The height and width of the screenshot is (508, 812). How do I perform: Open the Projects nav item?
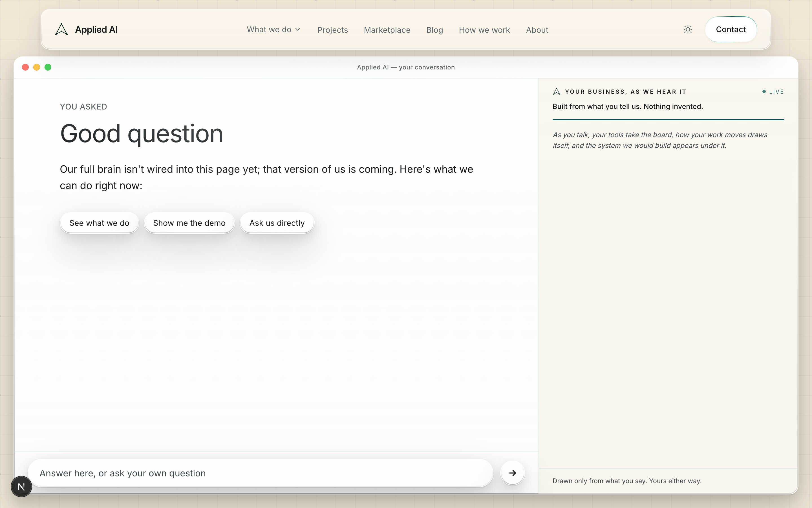332,30
